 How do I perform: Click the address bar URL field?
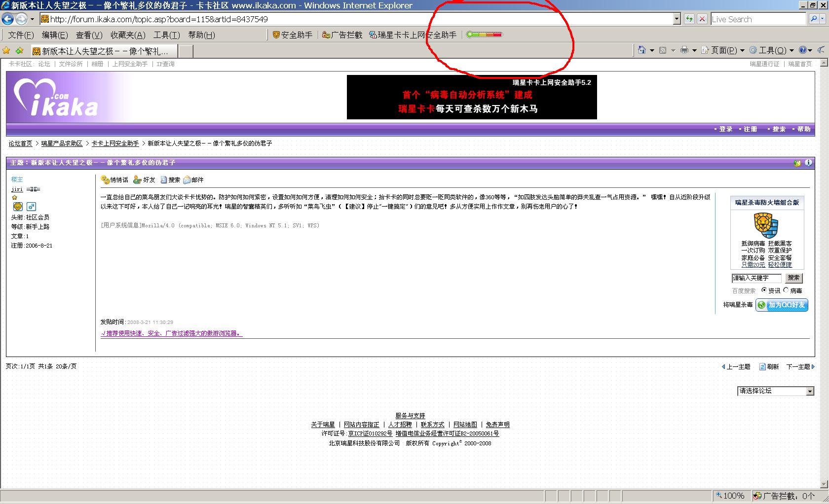tap(356, 19)
